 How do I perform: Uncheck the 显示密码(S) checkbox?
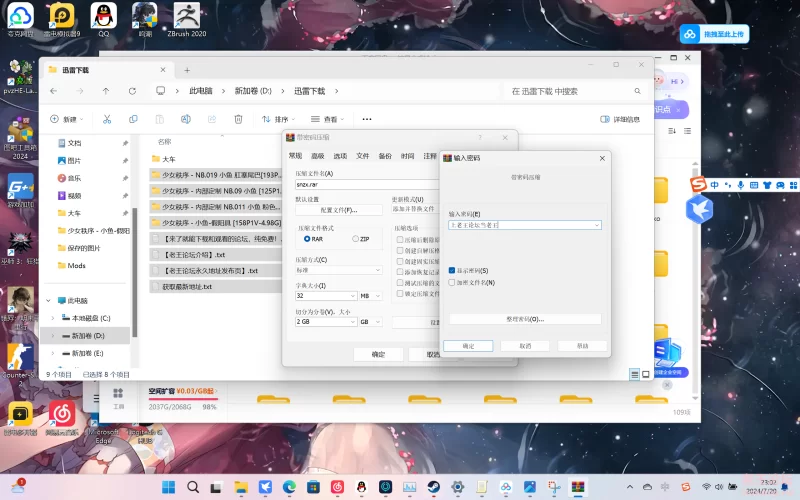(x=452, y=270)
